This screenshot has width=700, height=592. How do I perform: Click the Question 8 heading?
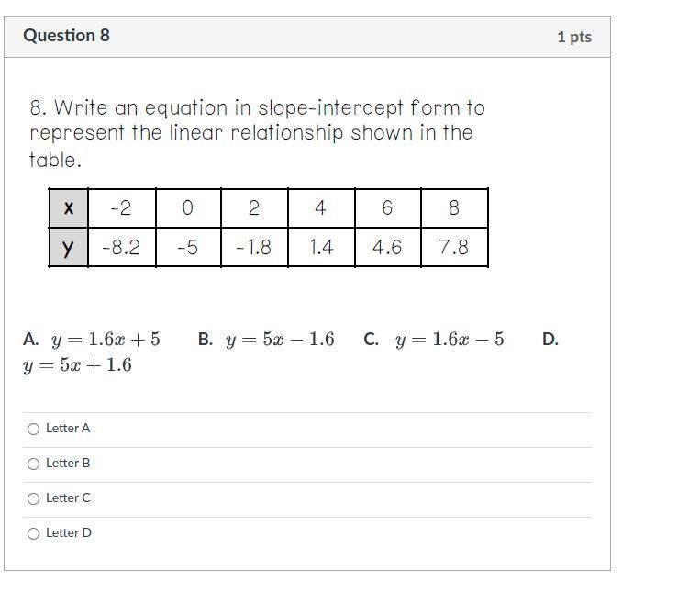(66, 36)
